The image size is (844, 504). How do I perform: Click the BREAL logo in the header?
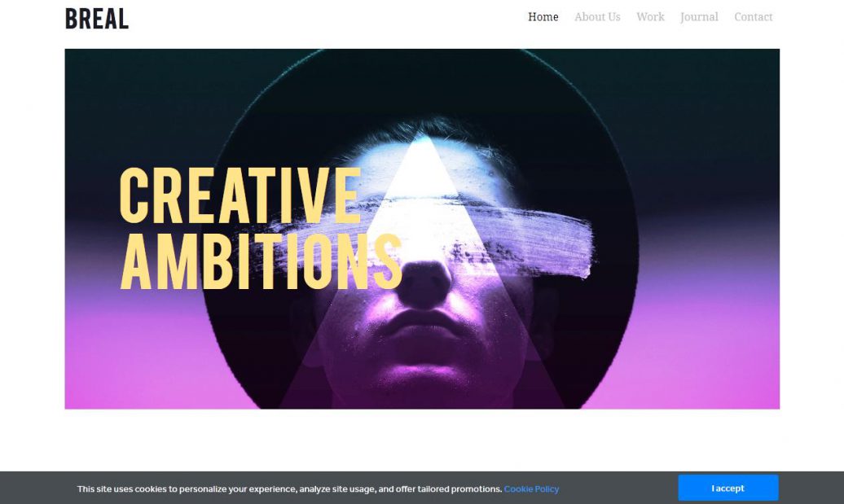[97, 19]
